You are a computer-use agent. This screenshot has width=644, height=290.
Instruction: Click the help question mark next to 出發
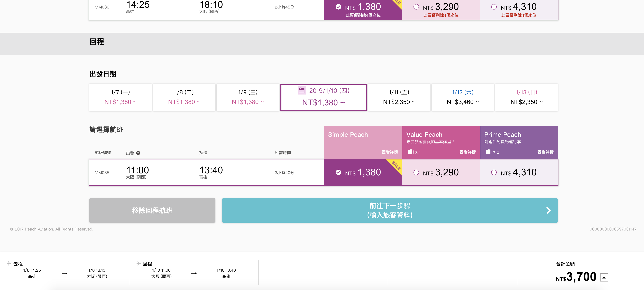click(x=138, y=153)
